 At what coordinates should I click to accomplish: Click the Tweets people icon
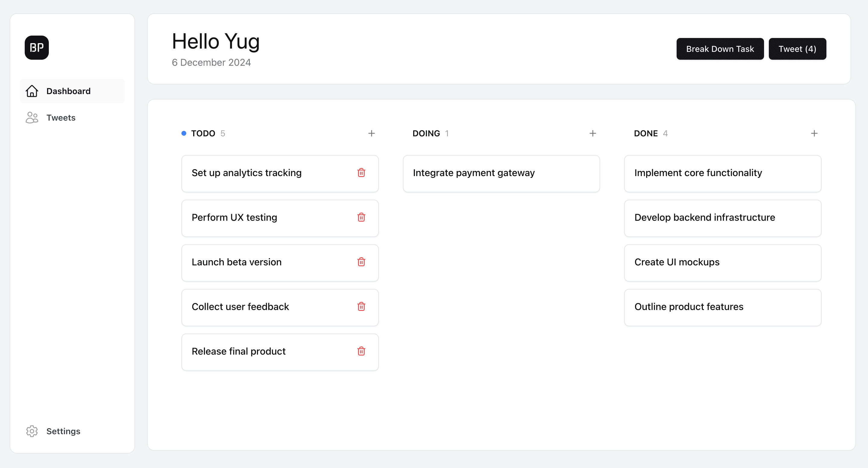tap(32, 118)
